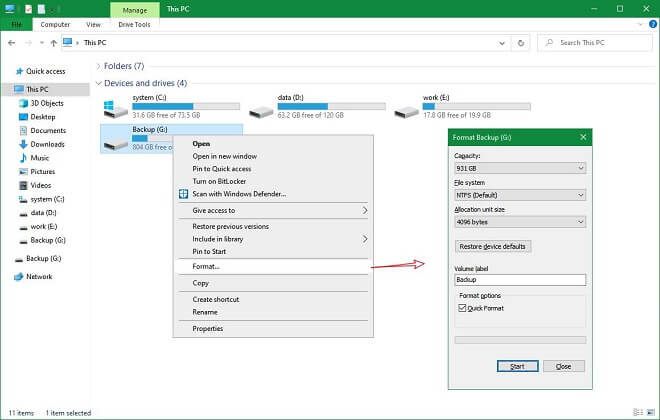660x420 pixels.
Task: Click Restore device defaults button
Action: tap(492, 247)
